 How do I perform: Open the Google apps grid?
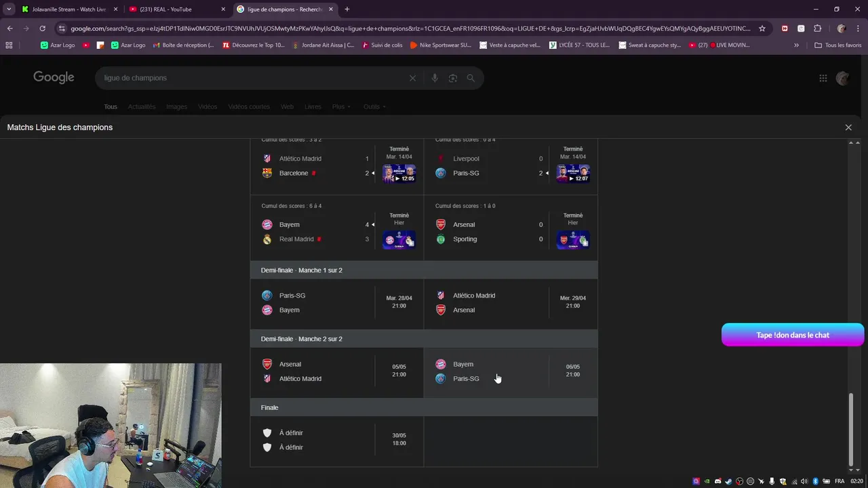point(823,78)
